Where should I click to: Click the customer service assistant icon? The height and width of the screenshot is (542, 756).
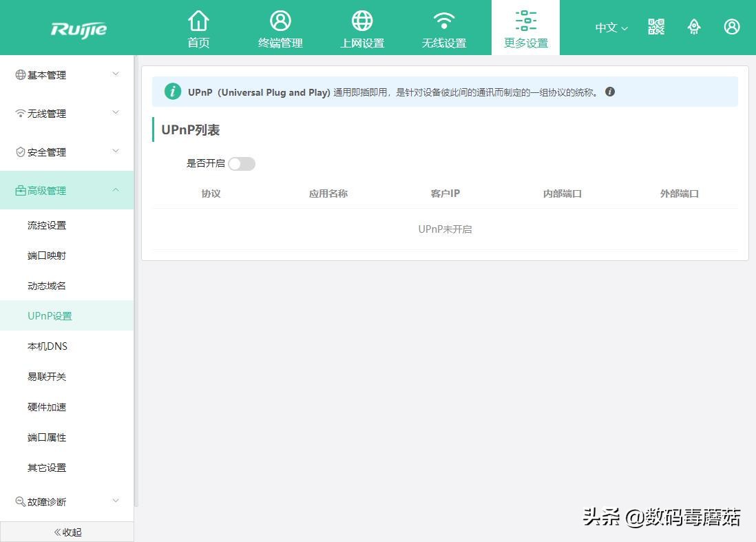click(694, 27)
